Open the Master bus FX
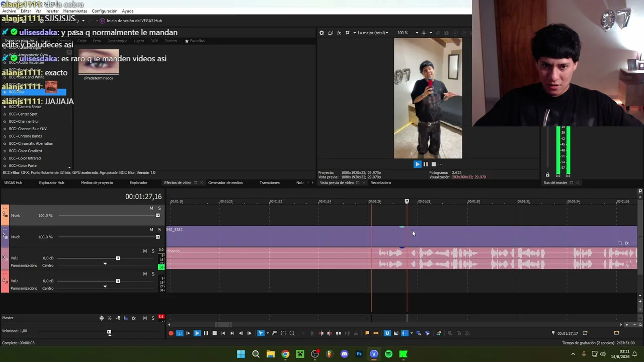 pyautogui.click(x=134, y=318)
